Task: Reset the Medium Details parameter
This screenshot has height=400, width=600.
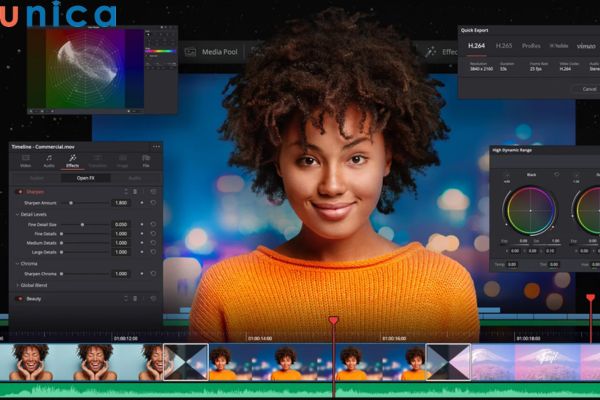Action: [153, 243]
